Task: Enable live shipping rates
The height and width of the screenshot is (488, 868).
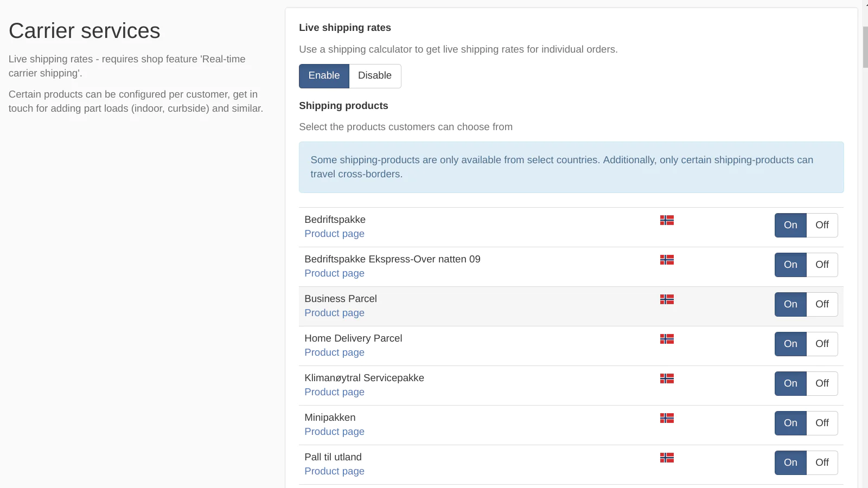Action: coord(324,76)
